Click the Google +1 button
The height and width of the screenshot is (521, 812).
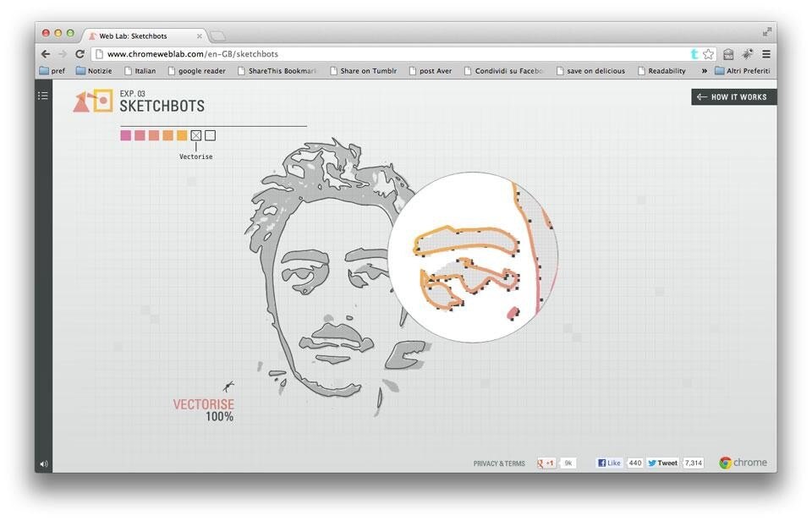[x=546, y=463]
